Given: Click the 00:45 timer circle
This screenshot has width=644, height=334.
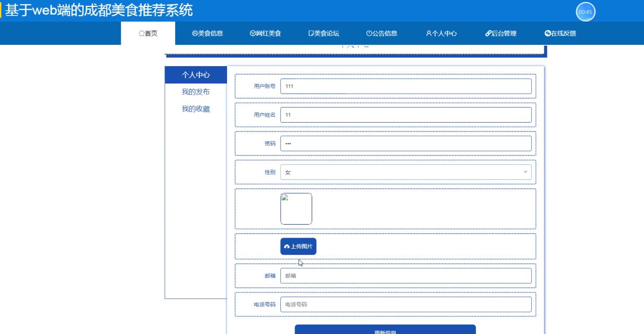Looking at the screenshot, I should point(585,12).
